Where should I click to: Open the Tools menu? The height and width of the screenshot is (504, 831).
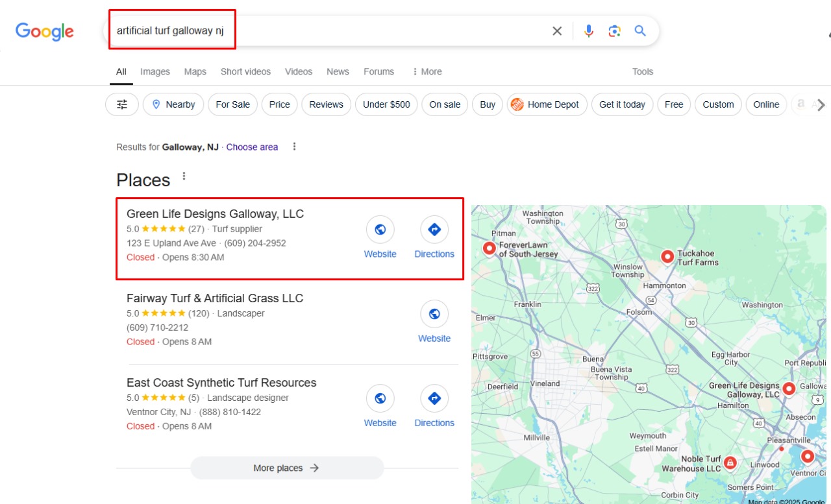click(x=643, y=71)
